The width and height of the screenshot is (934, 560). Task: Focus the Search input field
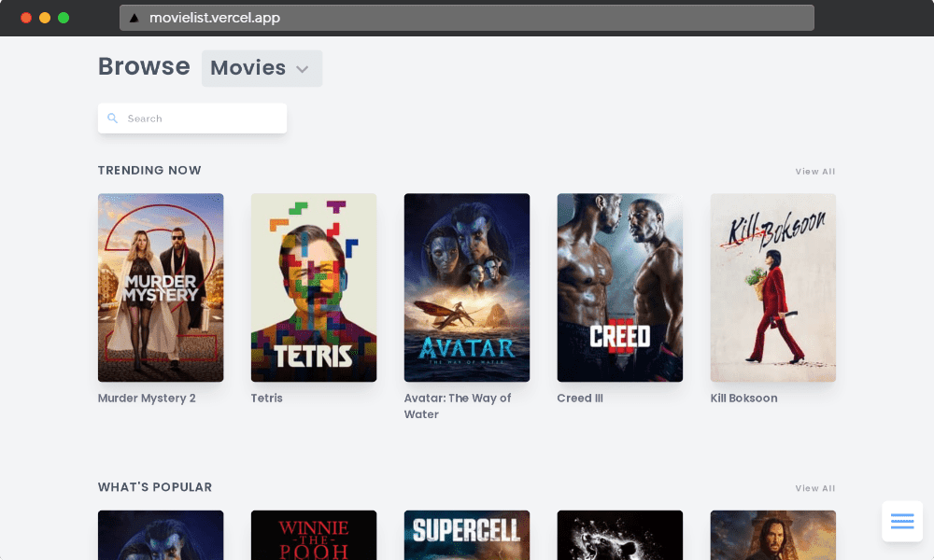click(x=192, y=119)
